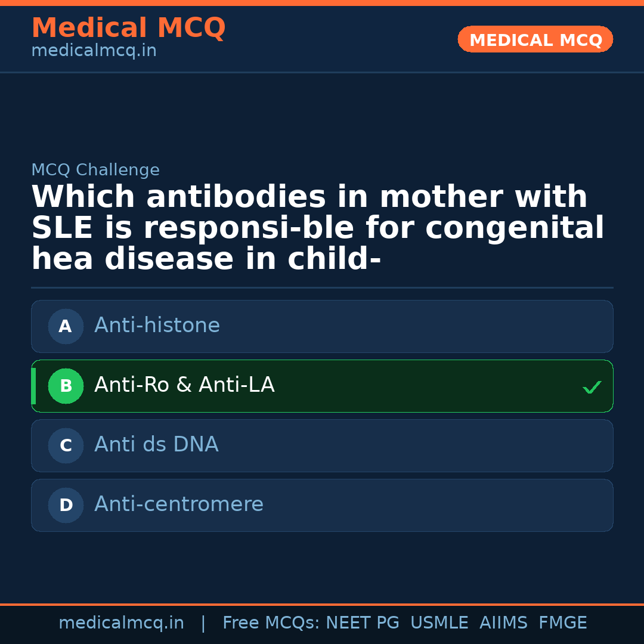Click the green checkmark on option B
Viewport: 644px width, 644px height.
592,388
